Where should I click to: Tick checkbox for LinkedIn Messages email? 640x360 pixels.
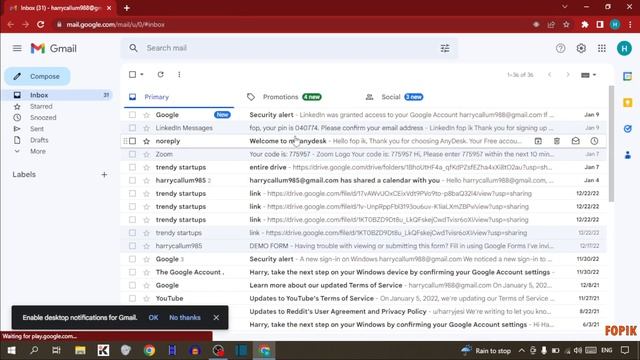(x=132, y=128)
